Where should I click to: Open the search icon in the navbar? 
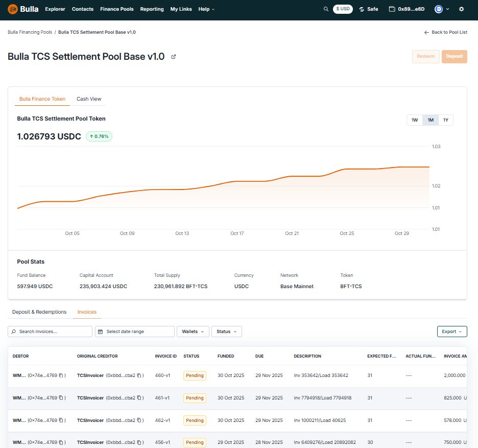(x=326, y=9)
